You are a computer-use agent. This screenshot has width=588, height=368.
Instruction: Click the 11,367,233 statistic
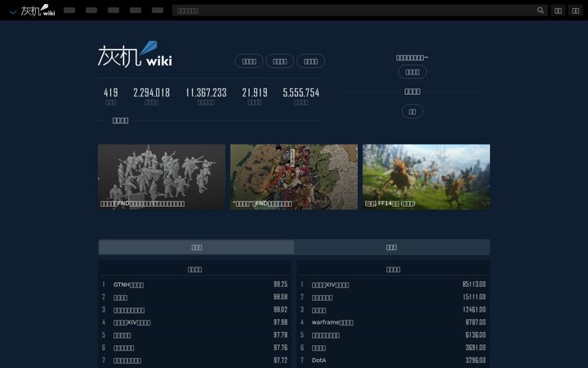(207, 92)
